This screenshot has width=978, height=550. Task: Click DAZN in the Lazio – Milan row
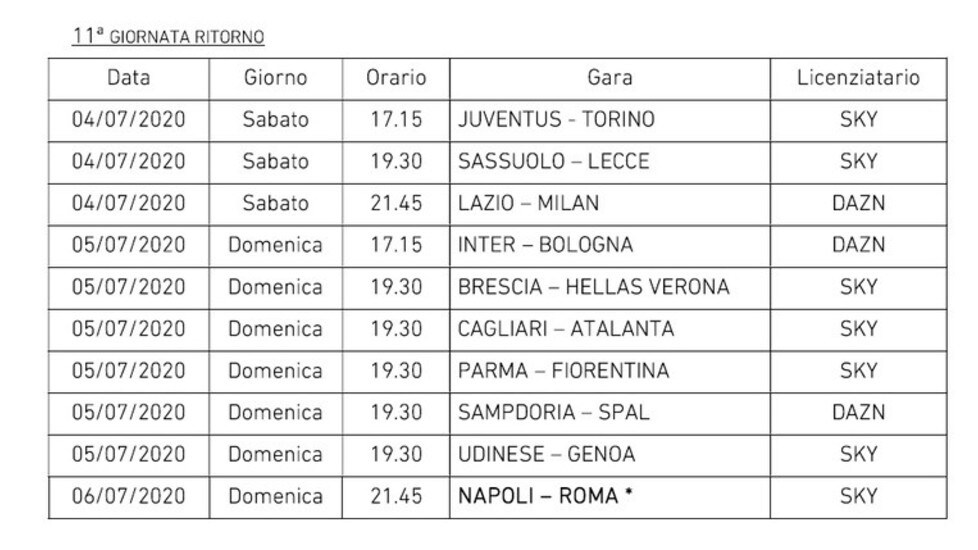point(858,203)
